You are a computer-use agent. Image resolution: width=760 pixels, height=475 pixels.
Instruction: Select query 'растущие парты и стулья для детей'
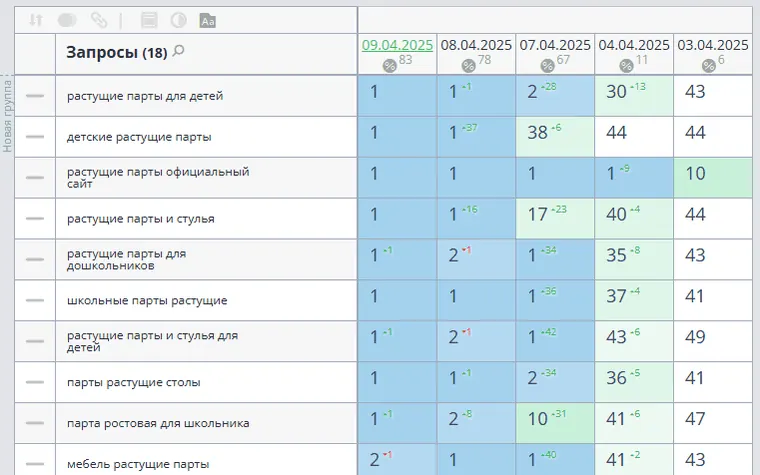point(152,341)
